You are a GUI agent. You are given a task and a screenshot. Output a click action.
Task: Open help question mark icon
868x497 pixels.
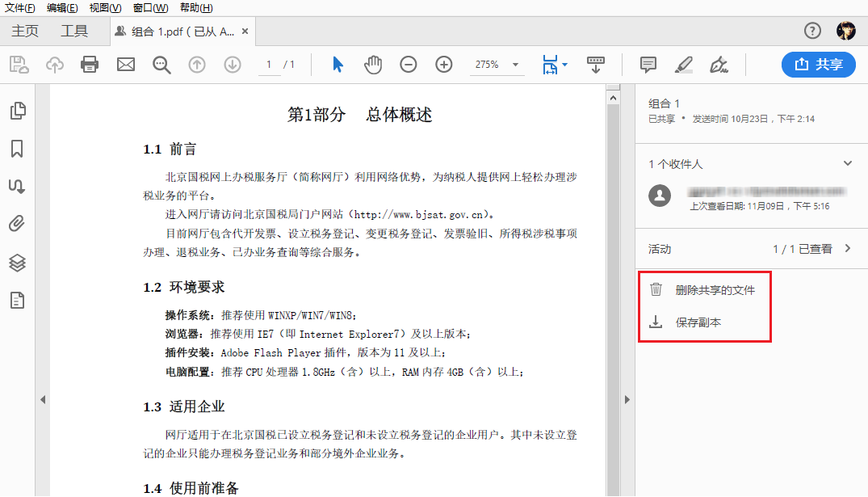point(812,31)
